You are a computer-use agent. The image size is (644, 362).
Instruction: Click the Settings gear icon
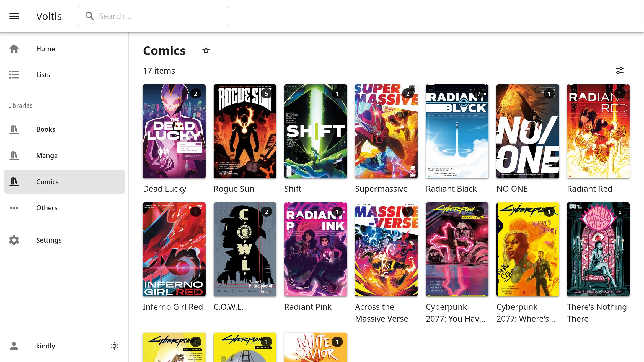pos(14,240)
